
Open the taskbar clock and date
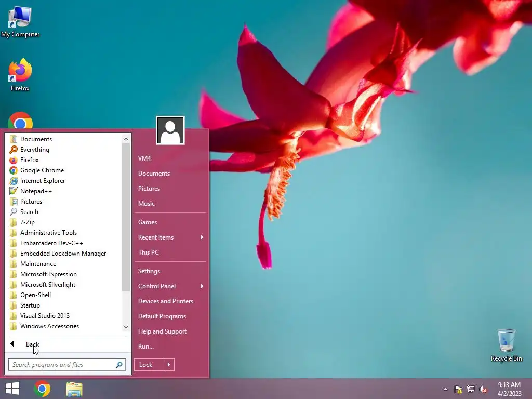[x=509, y=389]
